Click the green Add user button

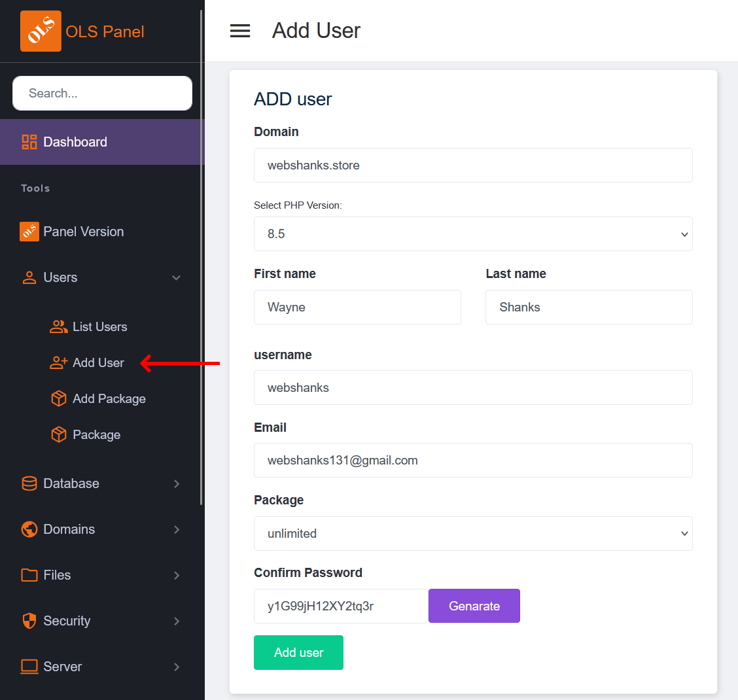(x=298, y=652)
